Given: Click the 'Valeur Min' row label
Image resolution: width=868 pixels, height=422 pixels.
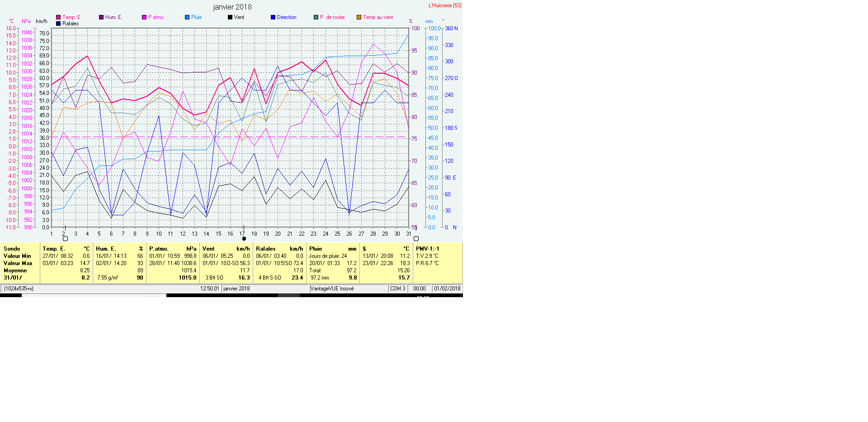Looking at the screenshot, I should (x=17, y=256).
